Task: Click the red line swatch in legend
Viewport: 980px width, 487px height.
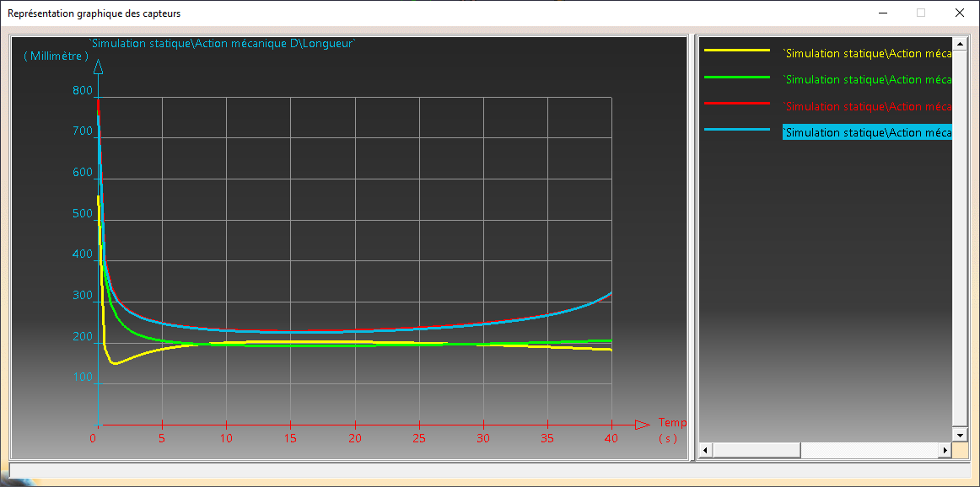Action: 737,103
